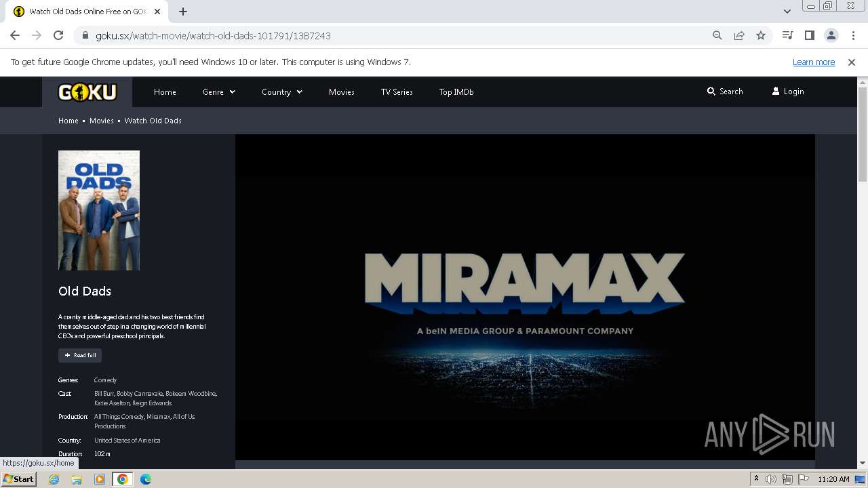Toggle Chrome side panel
Screen dimensions: 868x488
[809, 35]
